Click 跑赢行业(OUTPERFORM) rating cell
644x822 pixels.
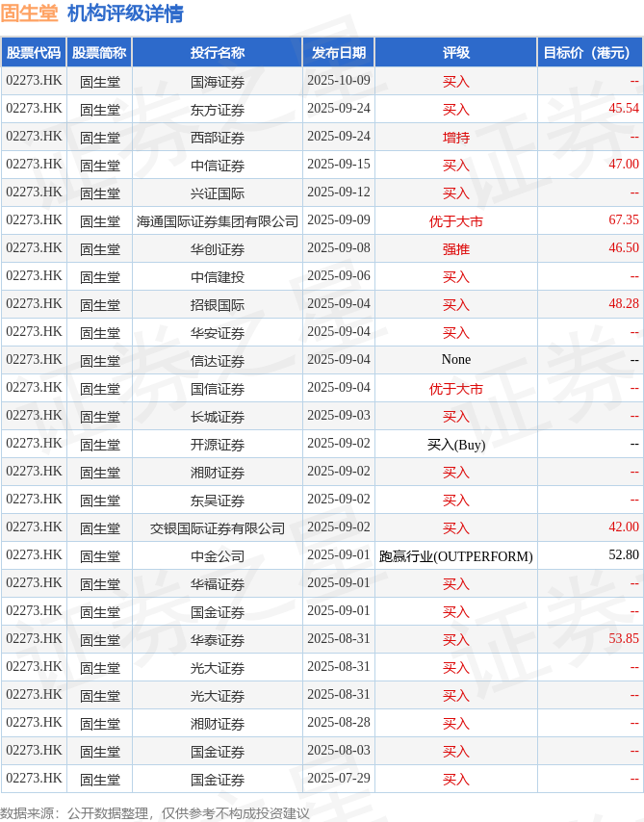point(456,556)
